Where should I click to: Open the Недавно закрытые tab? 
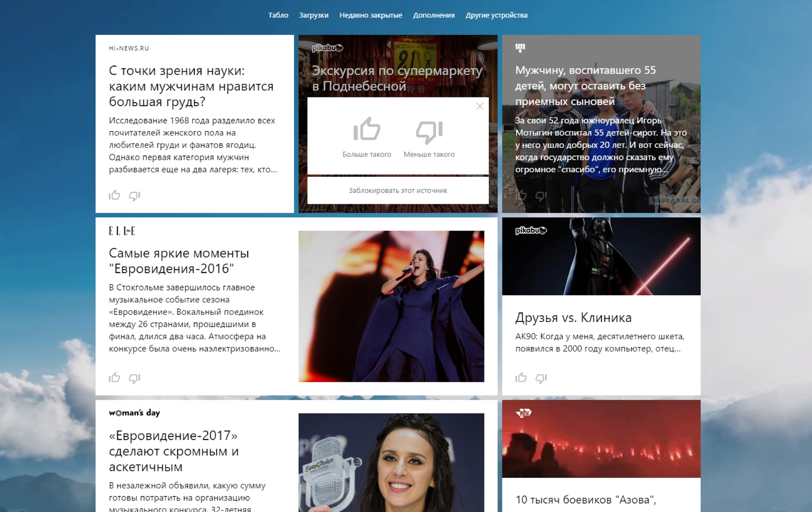point(370,15)
